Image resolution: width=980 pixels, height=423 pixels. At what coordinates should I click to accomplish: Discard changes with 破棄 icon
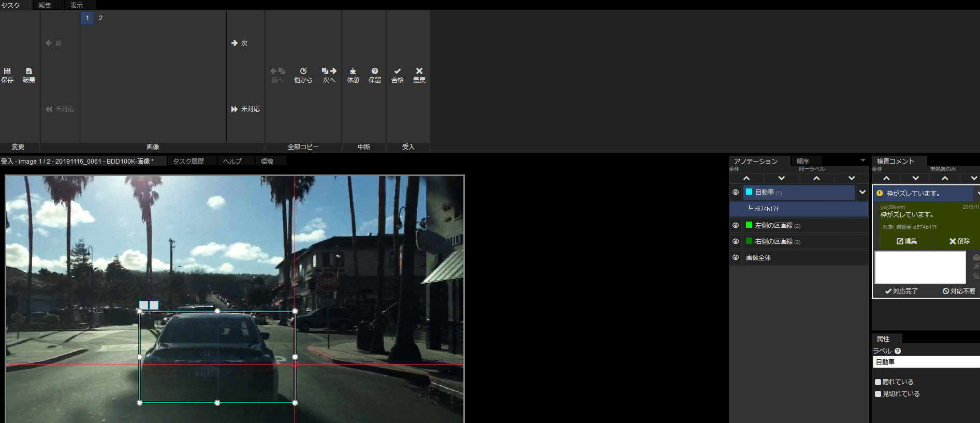[29, 75]
